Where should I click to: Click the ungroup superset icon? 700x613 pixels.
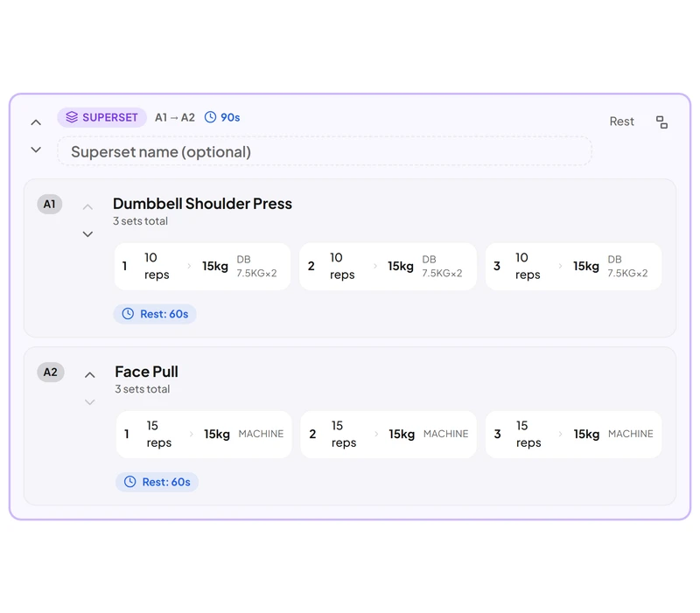(x=661, y=122)
